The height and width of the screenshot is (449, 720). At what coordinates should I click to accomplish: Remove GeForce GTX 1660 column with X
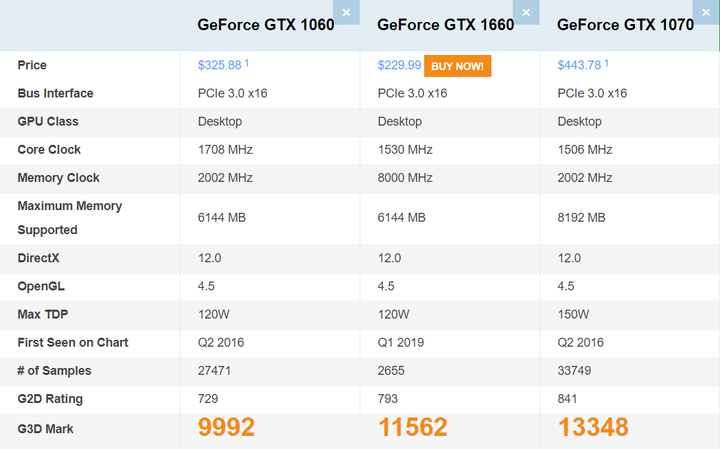(x=526, y=12)
